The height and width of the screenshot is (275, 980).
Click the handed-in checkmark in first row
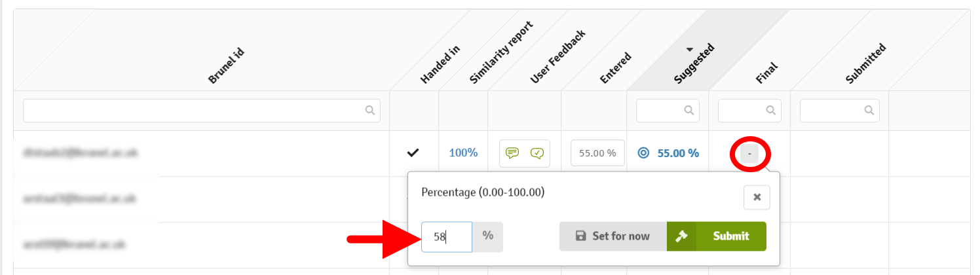[413, 153]
